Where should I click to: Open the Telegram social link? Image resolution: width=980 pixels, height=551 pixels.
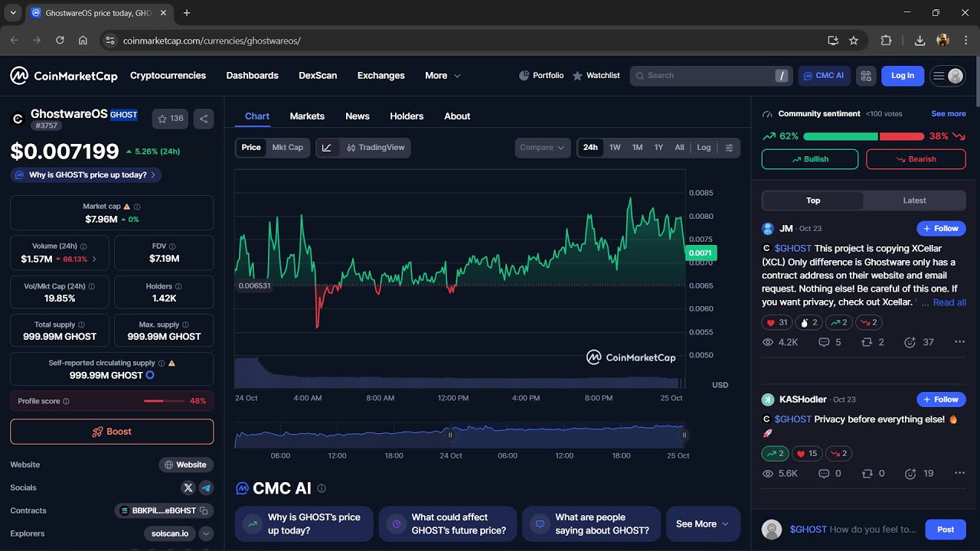(x=206, y=487)
